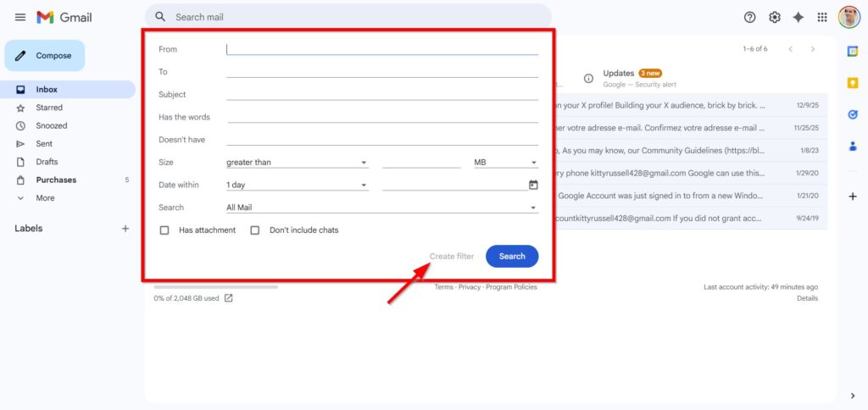868x410 pixels.
Task: Check the Has attachment checkbox
Action: 164,230
